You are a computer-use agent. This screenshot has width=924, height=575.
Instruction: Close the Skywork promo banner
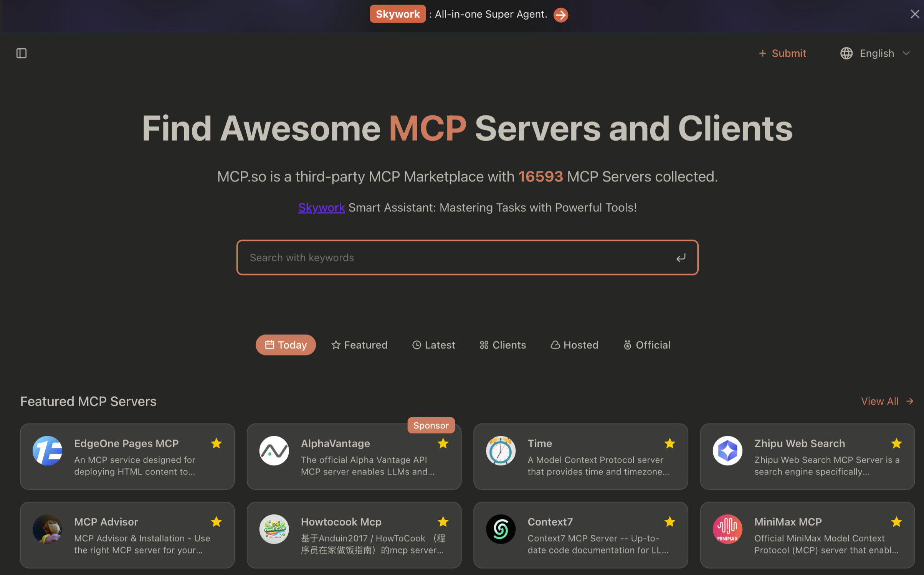point(914,14)
